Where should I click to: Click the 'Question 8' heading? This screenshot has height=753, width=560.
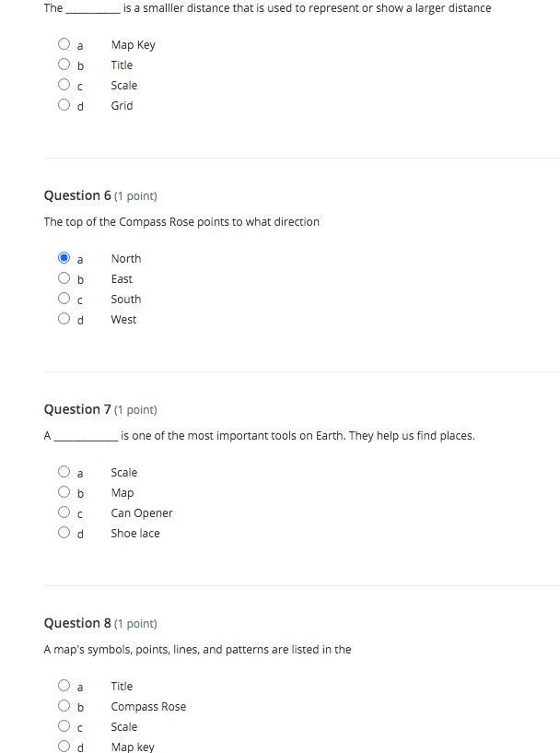[x=77, y=623]
